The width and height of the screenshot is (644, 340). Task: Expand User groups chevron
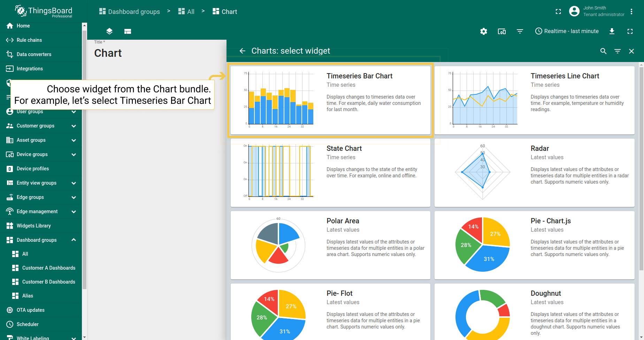tap(74, 112)
